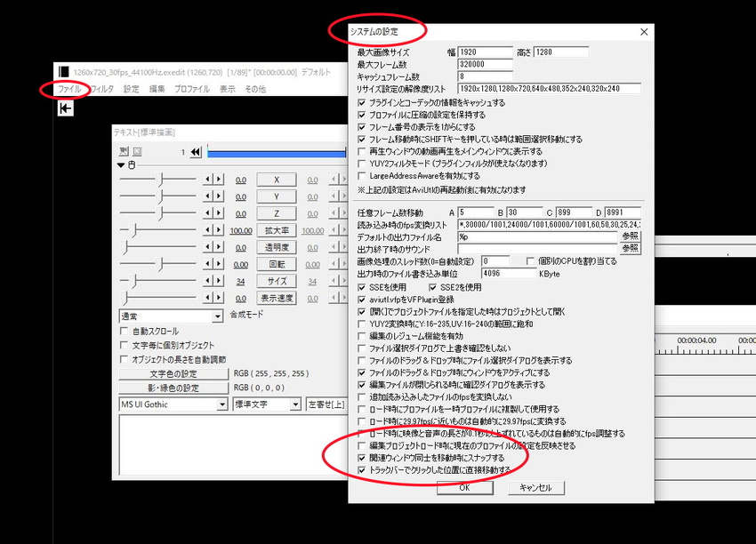Toggle the SSEを使用 checkbox
The image size is (756, 544).
click(362, 287)
